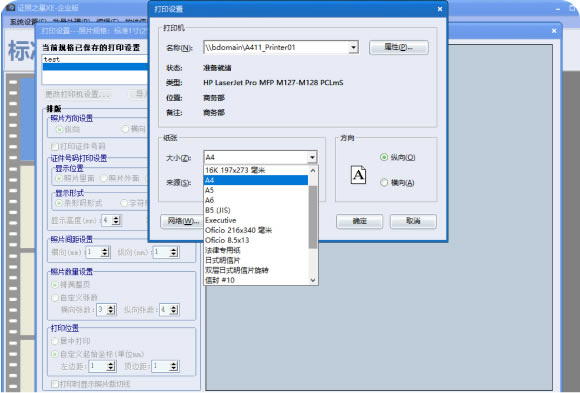The height and width of the screenshot is (393, 580).
Task: Open the printer name 名称(N) dropdown
Action: (353, 47)
